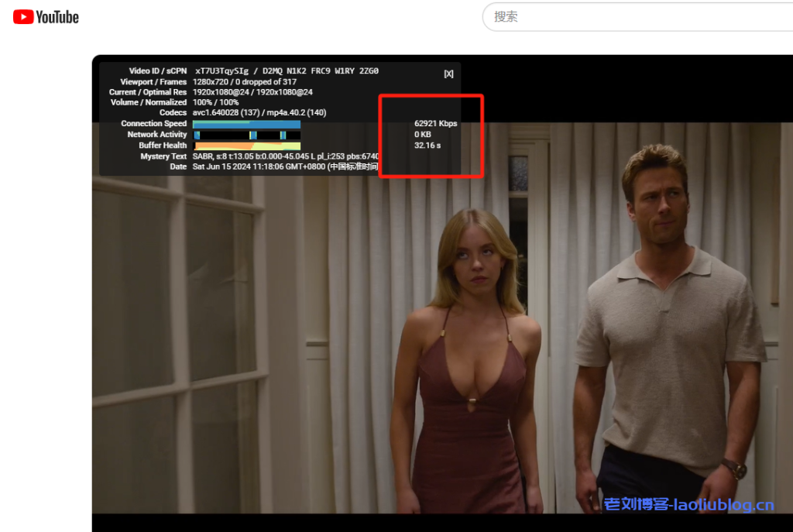793x532 pixels.
Task: Click the Codecs avc1/mp4a value line
Action: tap(259, 113)
